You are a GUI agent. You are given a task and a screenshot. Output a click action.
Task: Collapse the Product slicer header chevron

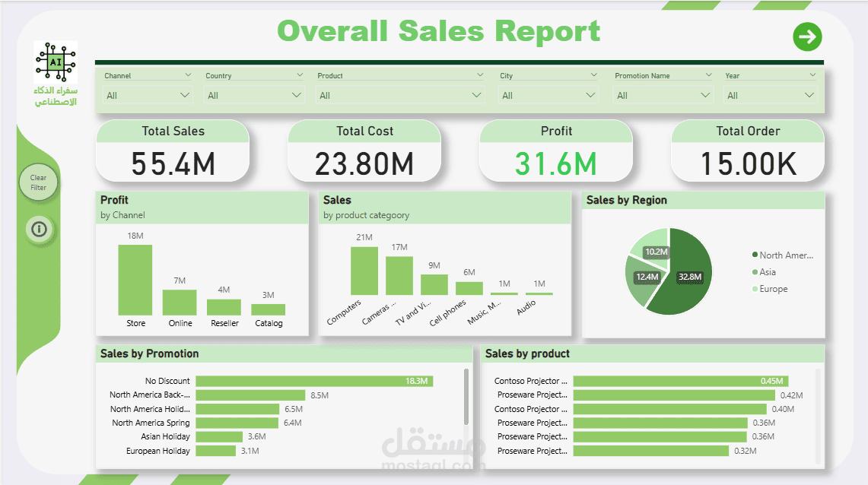pos(479,74)
